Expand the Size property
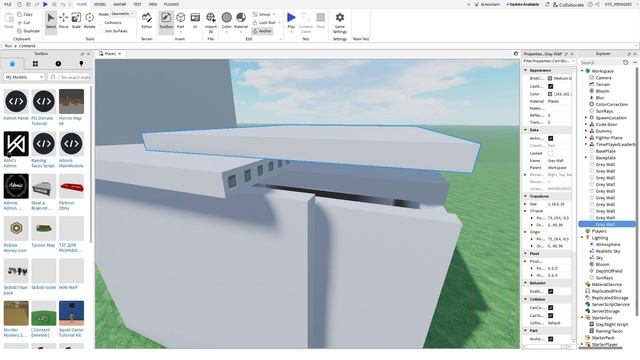Screen dimensions: 640x360 pos(526,204)
